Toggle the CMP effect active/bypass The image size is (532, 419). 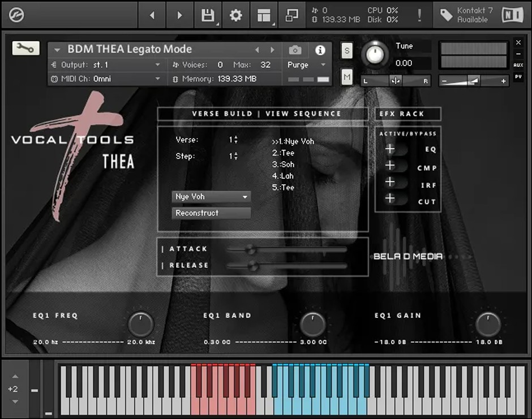pos(396,166)
